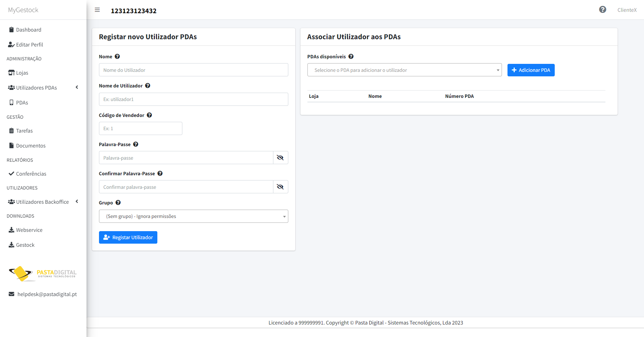Click the Lojas store icon
Screen dimensions: 644x337
tap(11, 73)
